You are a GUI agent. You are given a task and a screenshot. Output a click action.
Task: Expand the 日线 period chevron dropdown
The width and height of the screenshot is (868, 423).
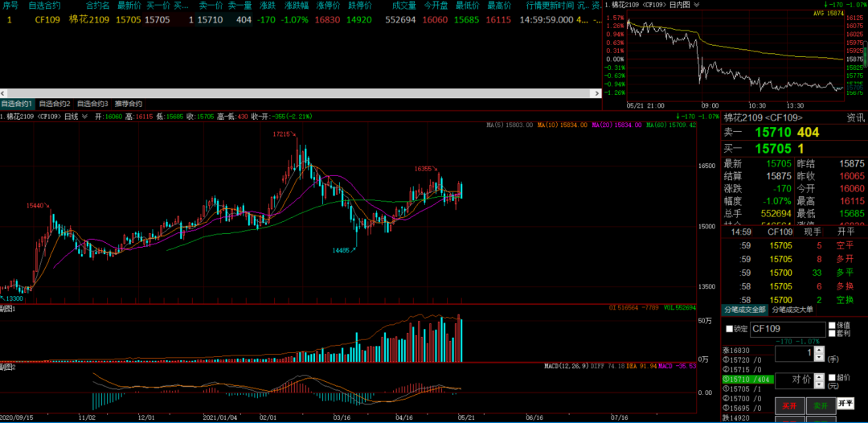pyautogui.click(x=84, y=117)
